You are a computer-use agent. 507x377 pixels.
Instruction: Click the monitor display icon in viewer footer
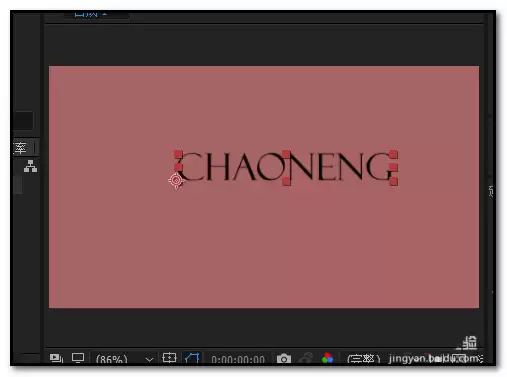(x=78, y=358)
